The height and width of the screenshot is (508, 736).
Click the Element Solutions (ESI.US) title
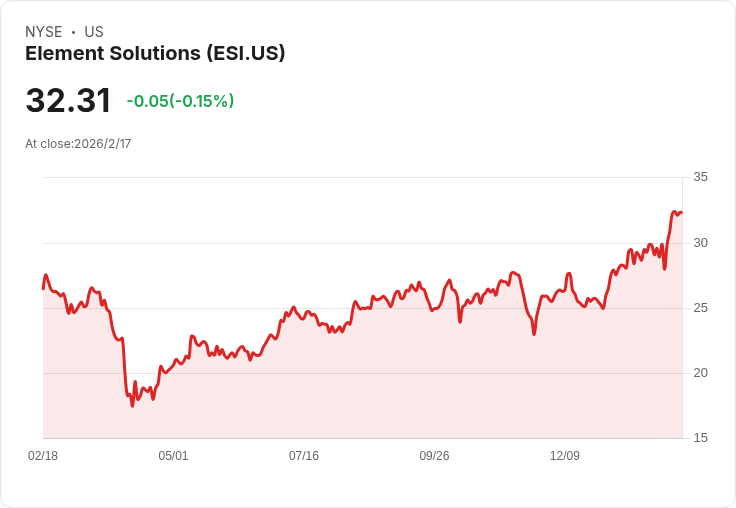155,54
